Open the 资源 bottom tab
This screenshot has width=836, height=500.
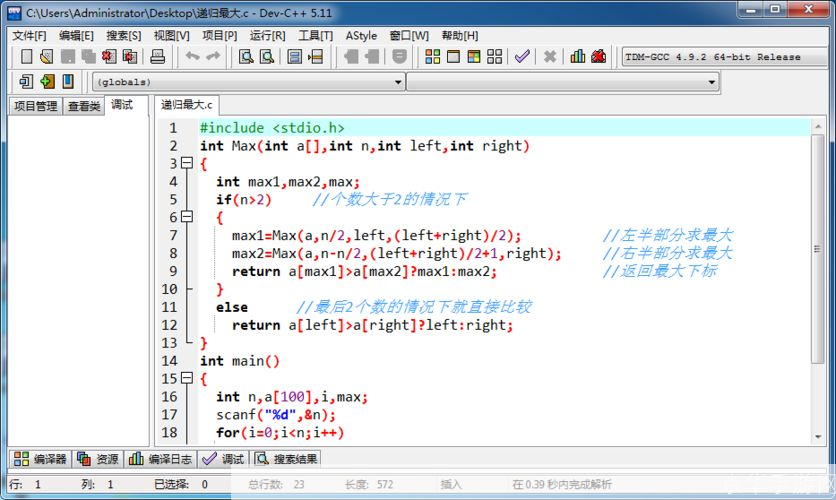(98, 458)
